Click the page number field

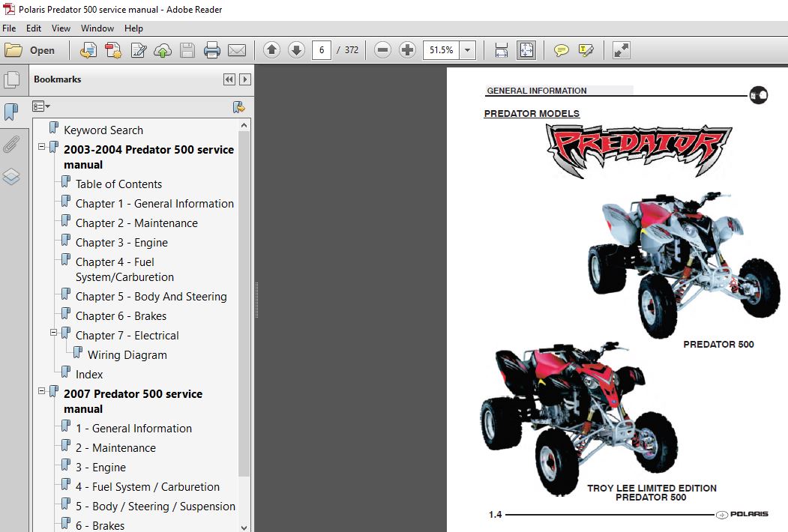(322, 49)
